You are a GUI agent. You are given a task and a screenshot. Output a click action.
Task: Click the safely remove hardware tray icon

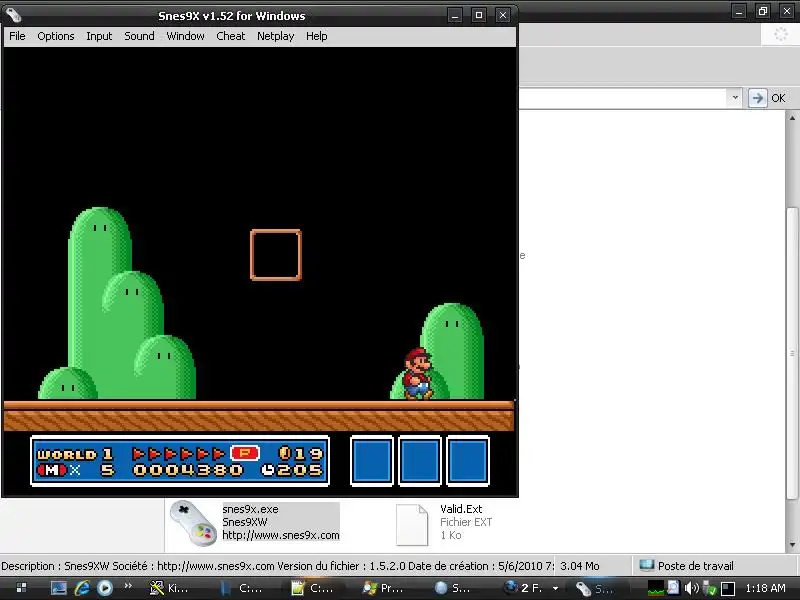pos(710,589)
